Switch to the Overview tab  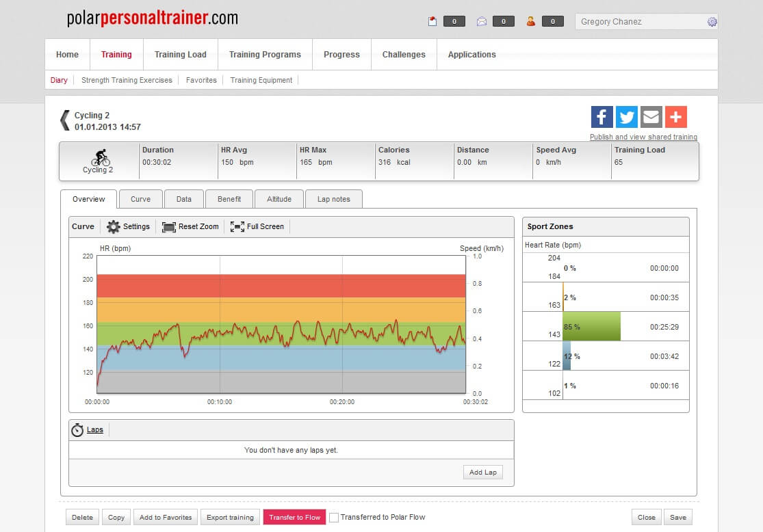click(x=88, y=199)
